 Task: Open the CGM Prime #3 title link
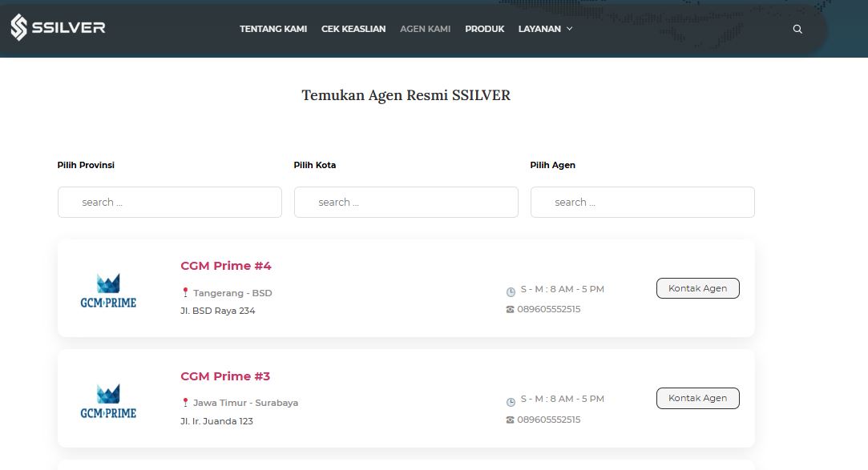225,376
